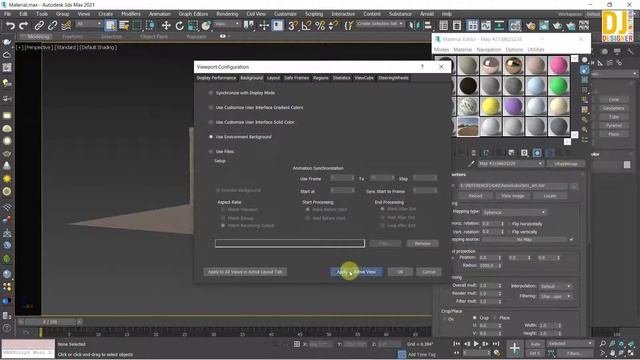Select the pink material sample sphere

(x=558, y=65)
